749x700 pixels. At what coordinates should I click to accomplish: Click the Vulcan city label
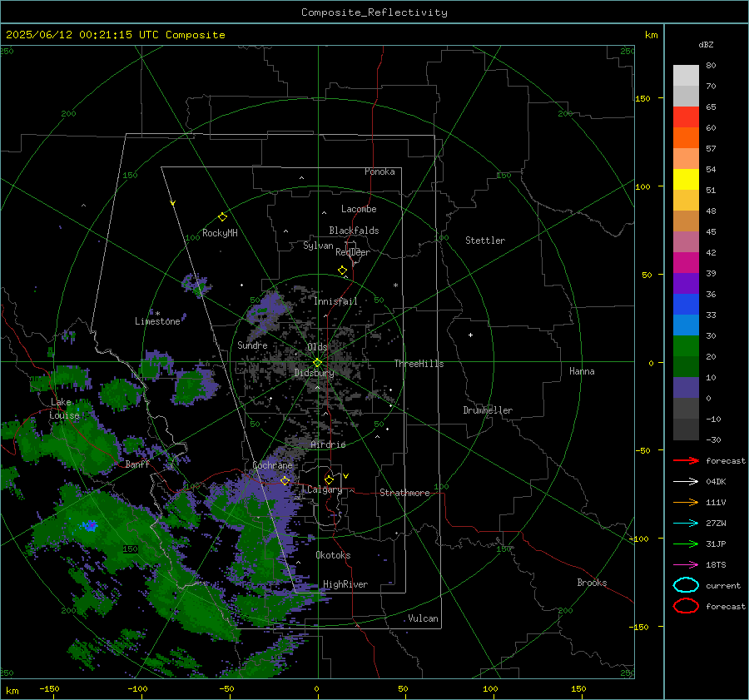tap(423, 618)
